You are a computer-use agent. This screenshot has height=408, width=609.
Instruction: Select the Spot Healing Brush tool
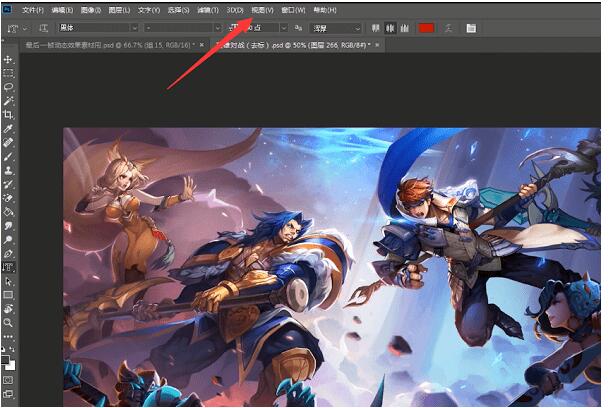8,142
